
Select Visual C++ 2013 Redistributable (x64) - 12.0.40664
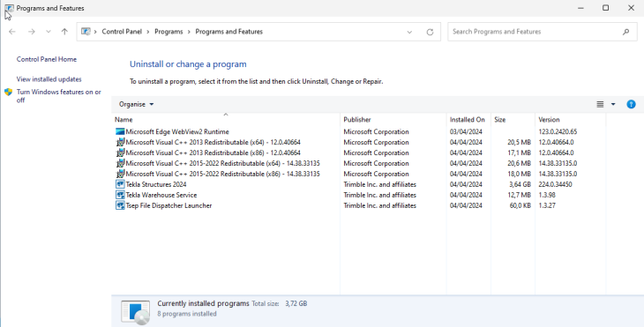tap(358, 143)
